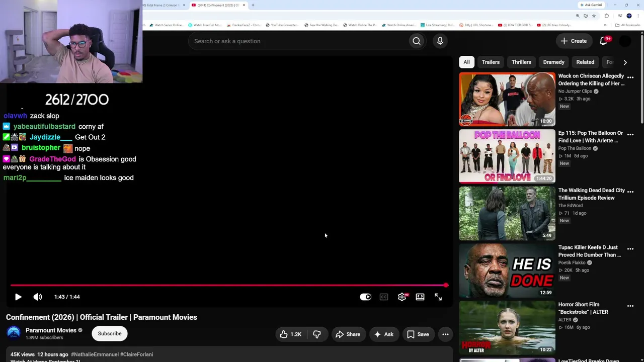Open options menu for Backstroke horror video
This screenshot has height=362, width=644.
point(630,306)
